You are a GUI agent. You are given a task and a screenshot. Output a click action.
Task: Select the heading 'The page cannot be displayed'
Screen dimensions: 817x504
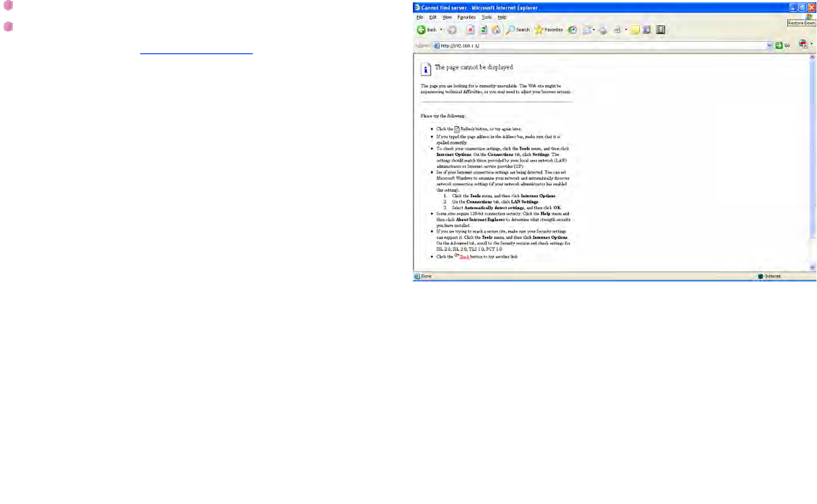[x=474, y=67]
